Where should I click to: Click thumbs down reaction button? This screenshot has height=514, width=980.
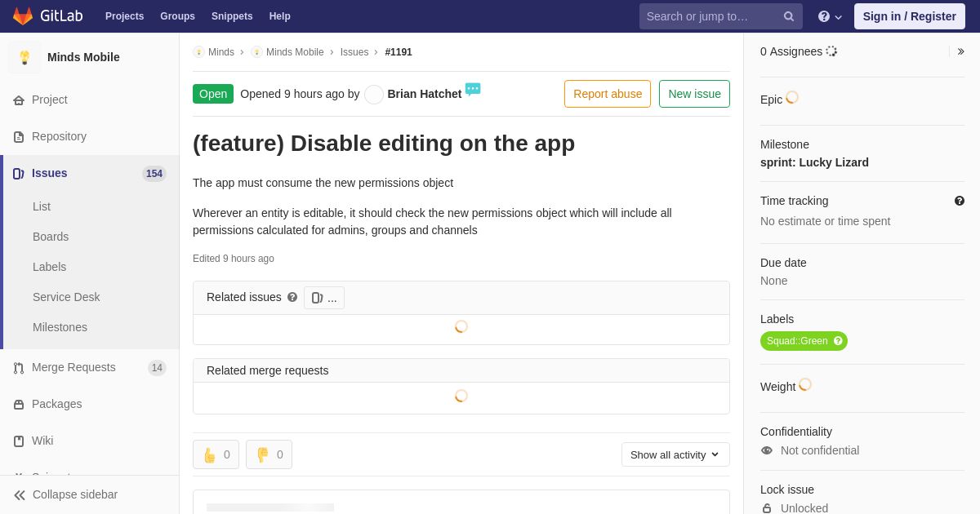269,454
